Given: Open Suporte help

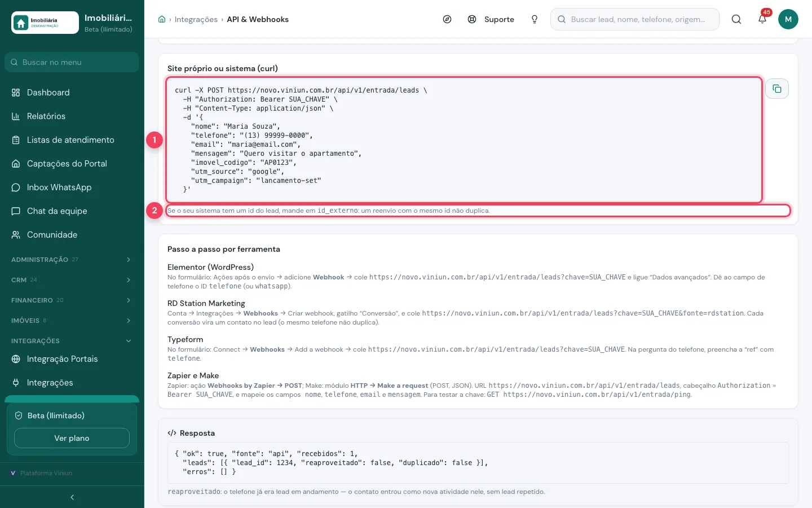Looking at the screenshot, I should [491, 19].
